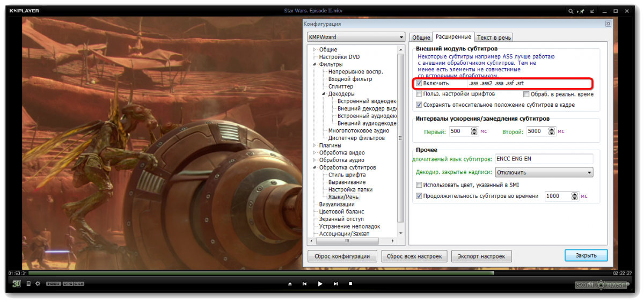This screenshot has width=644, height=302.
Task: Click Сброс конфигурации button
Action: pyautogui.click(x=342, y=256)
